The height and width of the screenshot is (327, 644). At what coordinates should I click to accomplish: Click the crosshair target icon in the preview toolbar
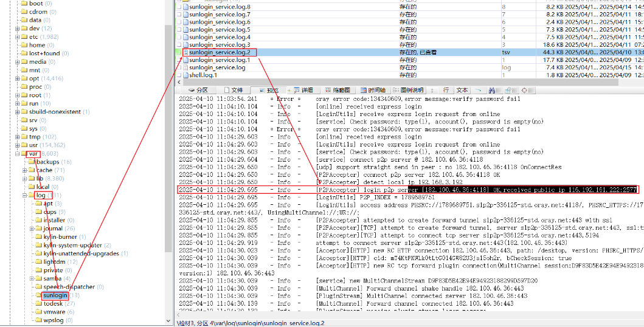click(527, 91)
